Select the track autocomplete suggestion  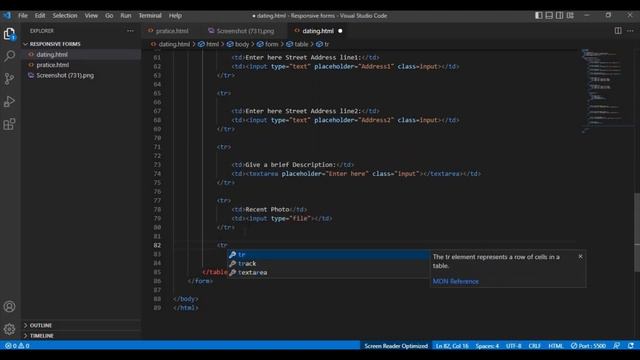click(328, 264)
